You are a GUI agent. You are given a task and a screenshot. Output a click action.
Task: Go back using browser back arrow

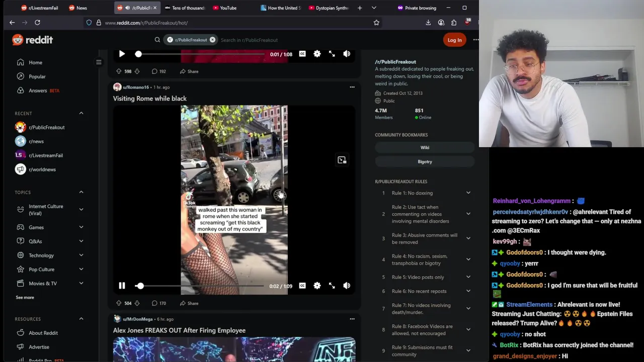[12, 23]
